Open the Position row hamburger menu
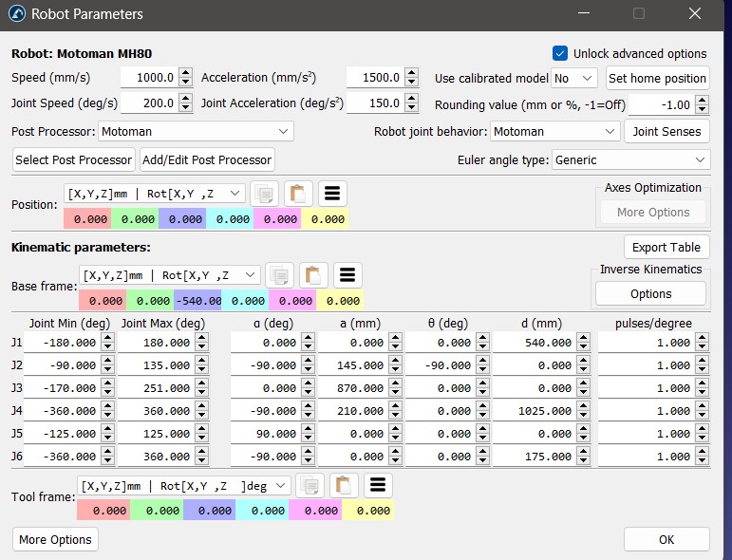732x560 pixels. (332, 194)
